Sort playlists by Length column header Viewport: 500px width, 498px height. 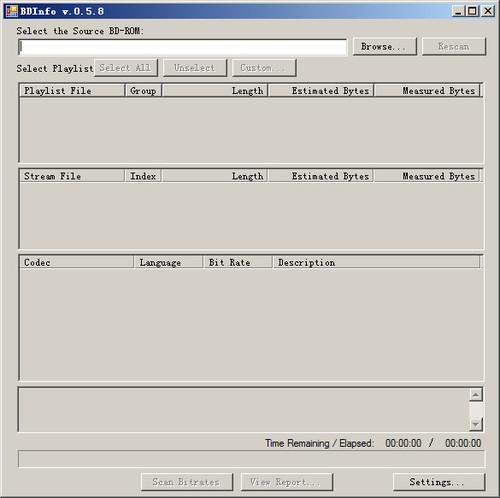(214, 90)
